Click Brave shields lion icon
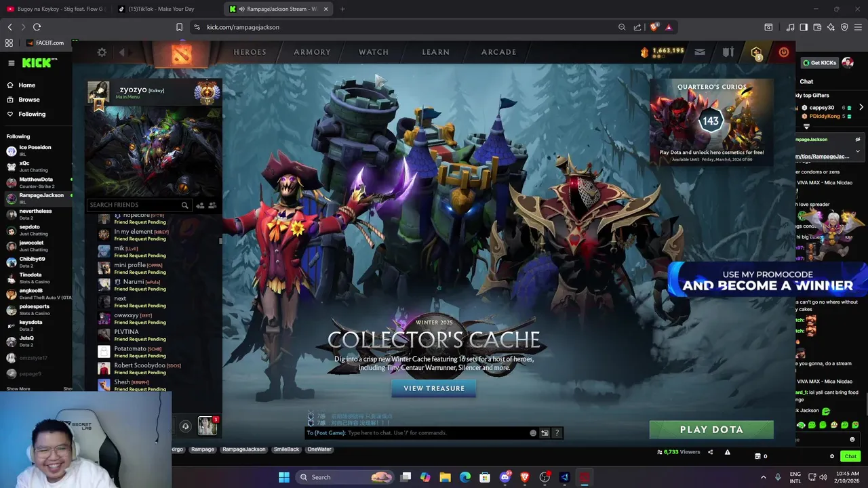This screenshot has height=488, width=868. click(x=654, y=27)
